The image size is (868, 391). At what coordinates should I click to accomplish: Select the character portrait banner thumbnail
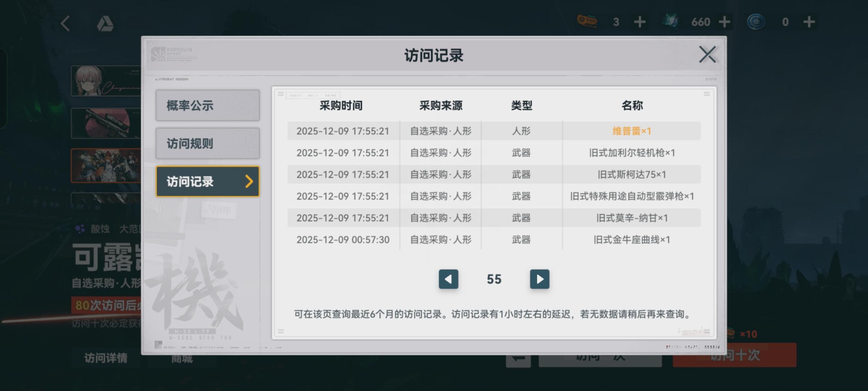pyautogui.click(x=106, y=81)
